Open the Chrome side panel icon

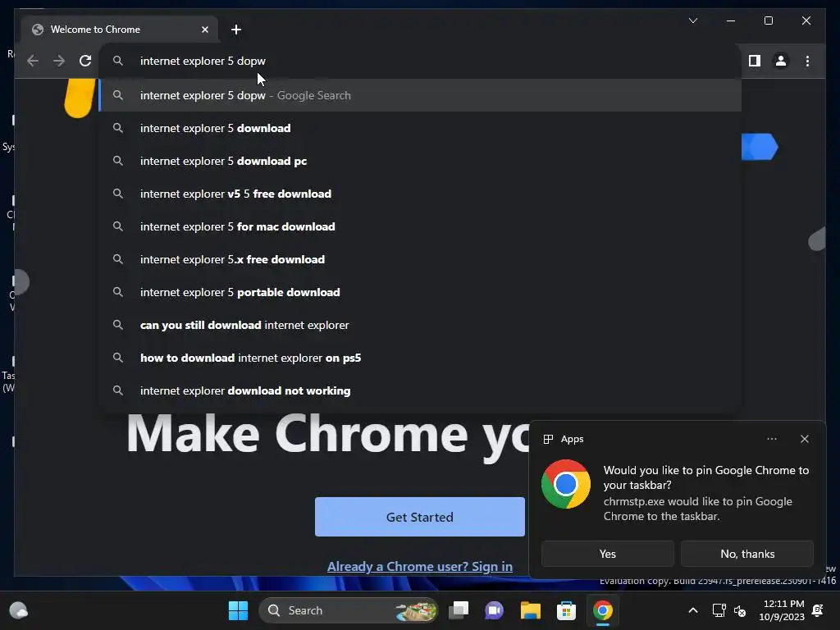point(755,61)
